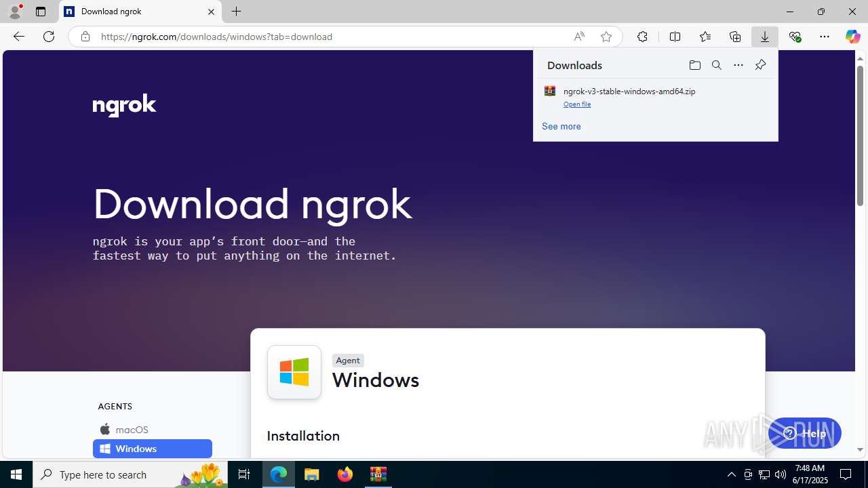Toggle the Downloads toolbar button

765,37
